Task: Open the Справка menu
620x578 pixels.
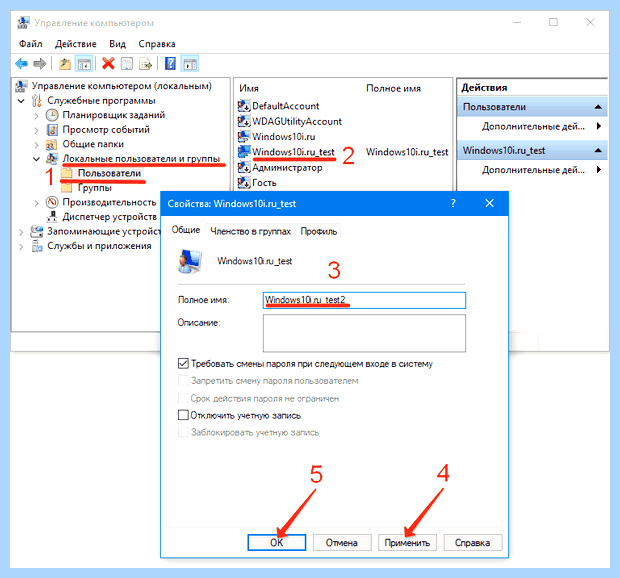Action: (x=157, y=44)
